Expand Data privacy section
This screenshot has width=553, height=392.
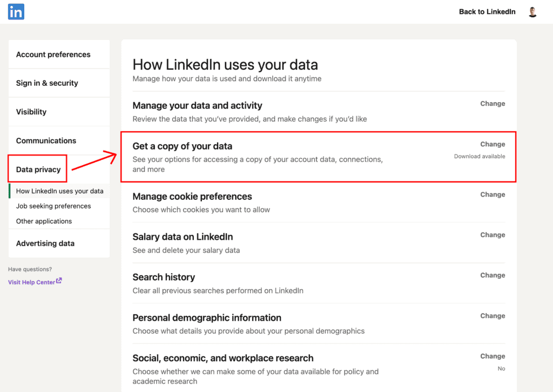[38, 170]
